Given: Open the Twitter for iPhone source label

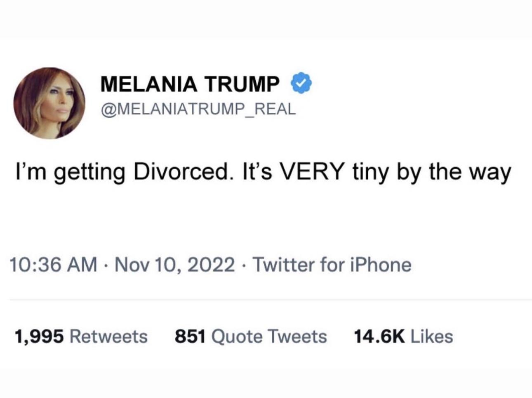Looking at the screenshot, I should 332,265.
